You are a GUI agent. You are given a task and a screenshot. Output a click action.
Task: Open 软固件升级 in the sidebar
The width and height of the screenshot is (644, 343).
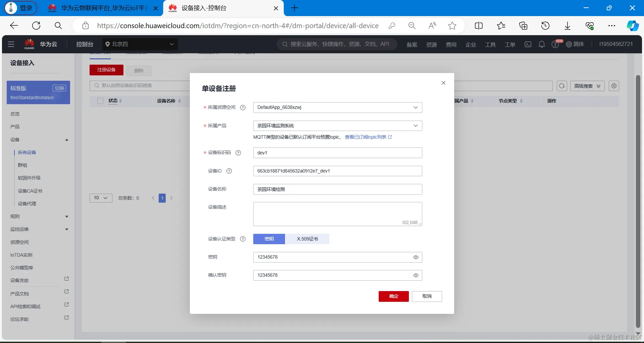29,178
